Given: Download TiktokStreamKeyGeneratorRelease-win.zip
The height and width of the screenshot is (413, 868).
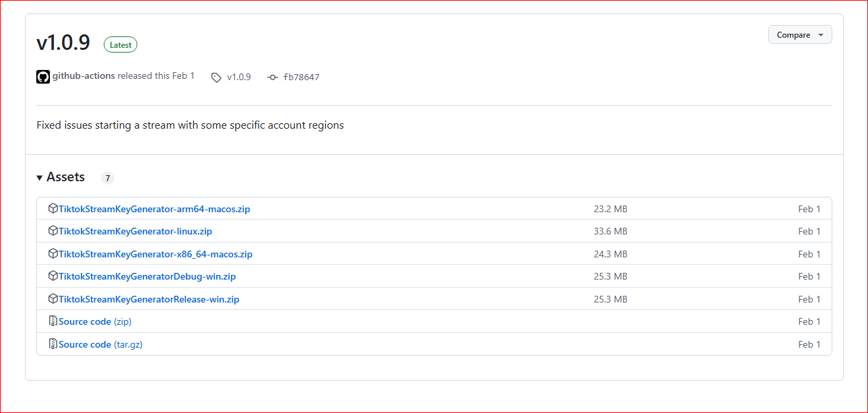Looking at the screenshot, I should click(x=149, y=299).
